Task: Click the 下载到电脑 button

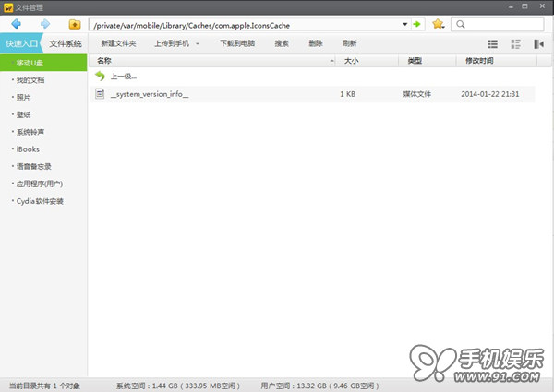Action: coord(237,43)
